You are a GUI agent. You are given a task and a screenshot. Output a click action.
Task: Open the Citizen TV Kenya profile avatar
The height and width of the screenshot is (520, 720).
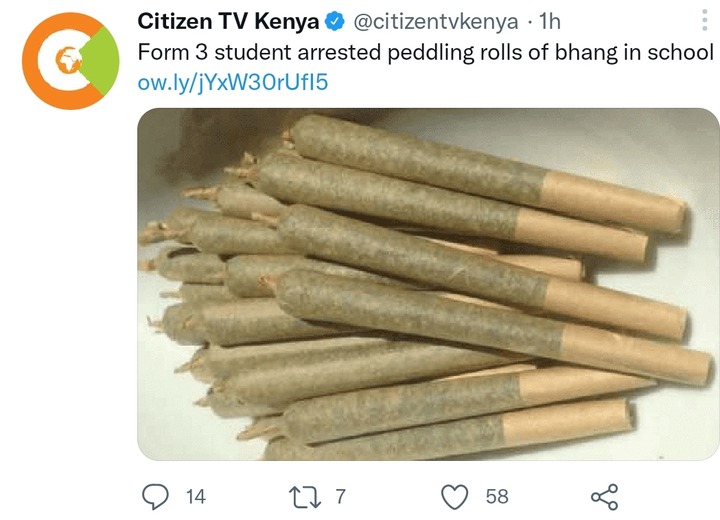(70, 61)
